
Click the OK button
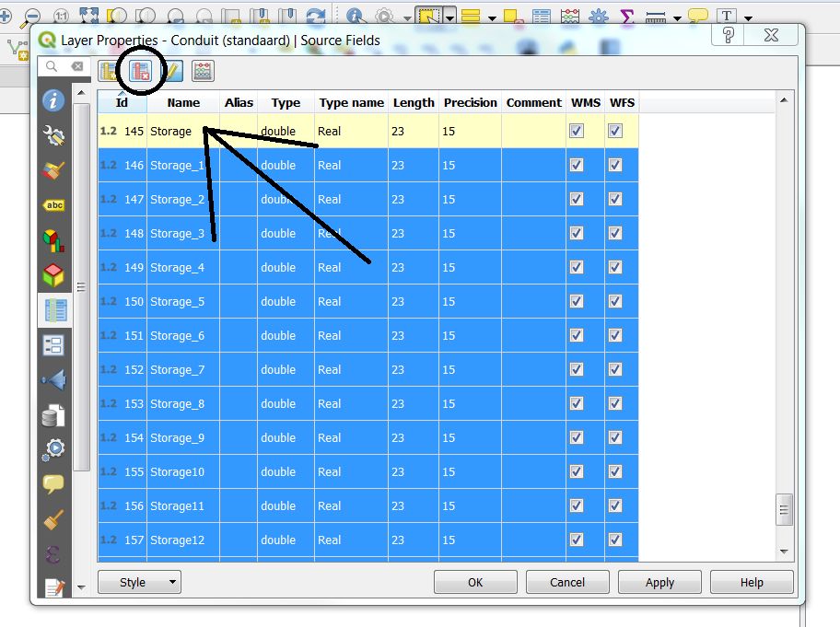click(x=475, y=582)
